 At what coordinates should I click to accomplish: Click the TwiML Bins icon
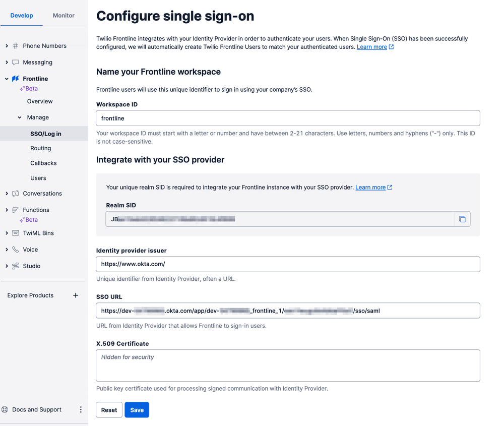coord(16,233)
